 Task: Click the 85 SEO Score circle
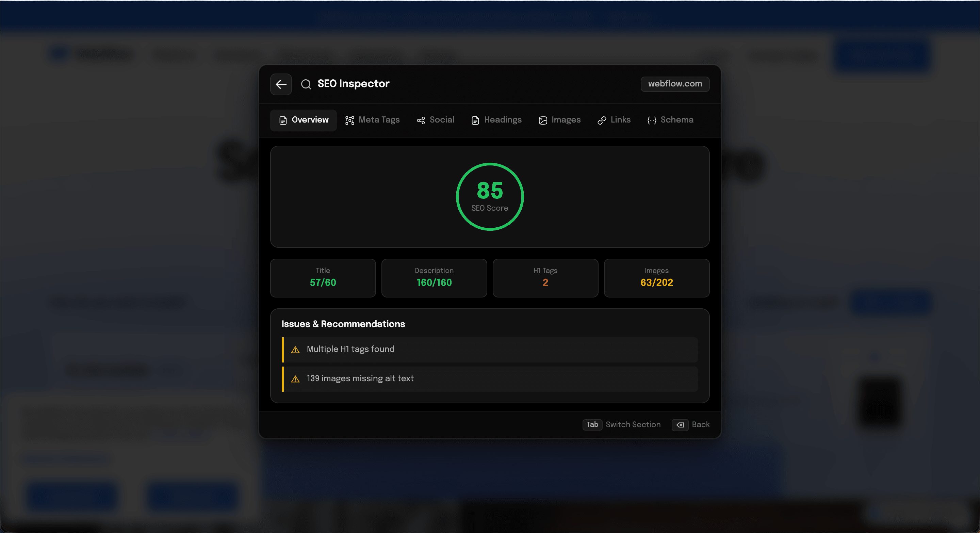click(490, 196)
